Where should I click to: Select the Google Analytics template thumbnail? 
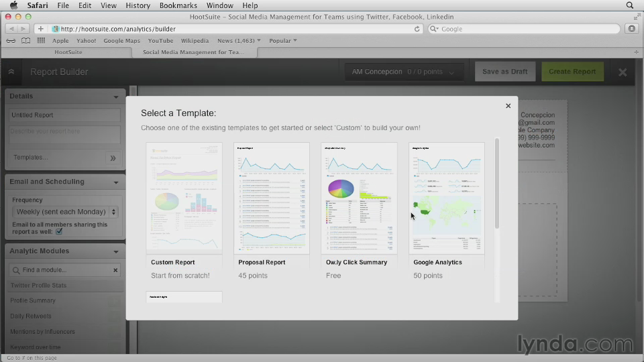(x=446, y=198)
